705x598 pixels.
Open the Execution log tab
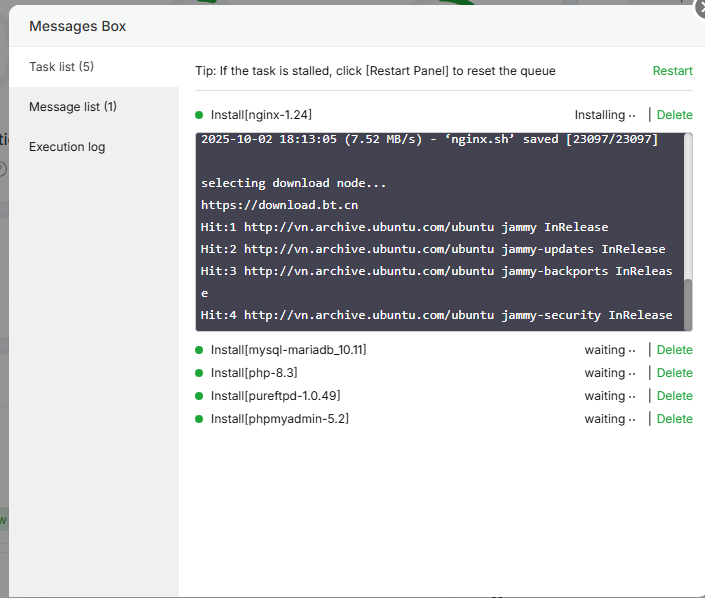67,147
